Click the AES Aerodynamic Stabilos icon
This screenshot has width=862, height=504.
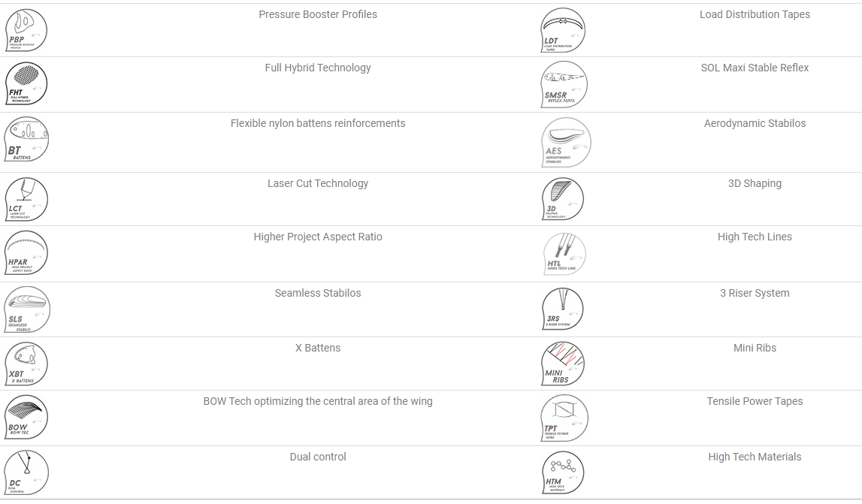tap(566, 143)
